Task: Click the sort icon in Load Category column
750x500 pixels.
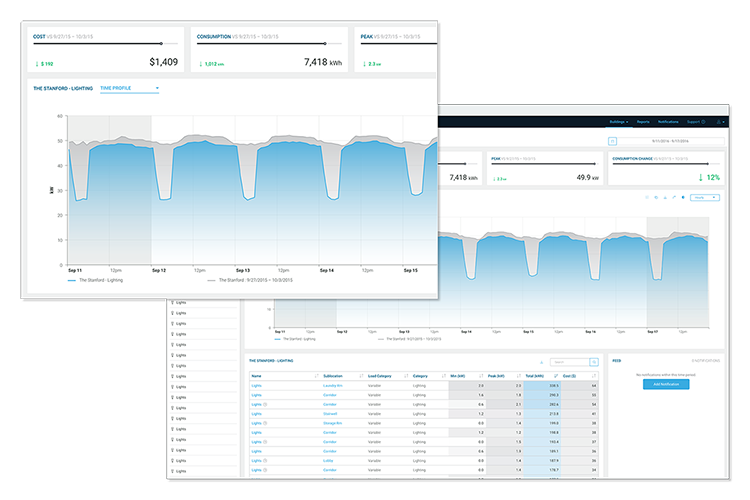Action: pos(406,376)
